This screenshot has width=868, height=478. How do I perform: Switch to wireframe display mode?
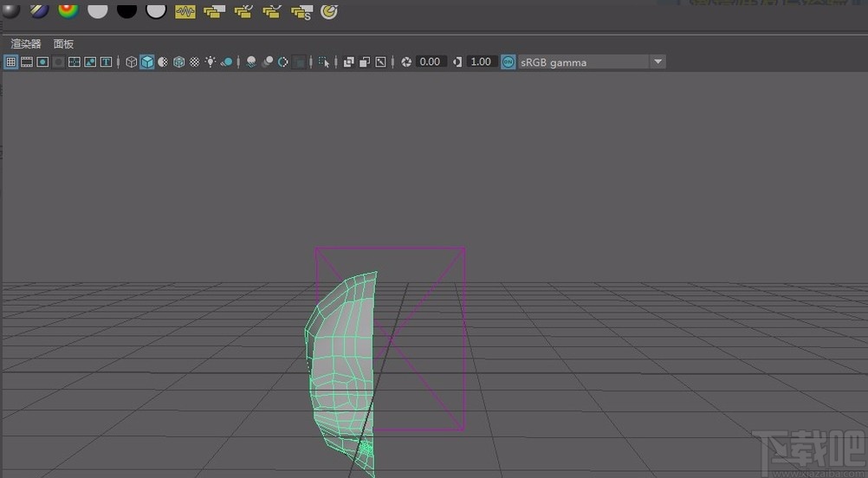coord(132,62)
